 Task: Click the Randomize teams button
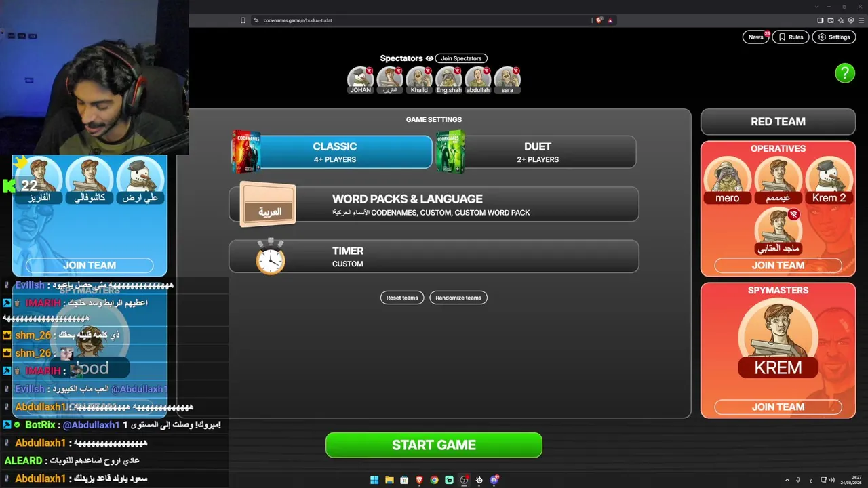point(458,298)
